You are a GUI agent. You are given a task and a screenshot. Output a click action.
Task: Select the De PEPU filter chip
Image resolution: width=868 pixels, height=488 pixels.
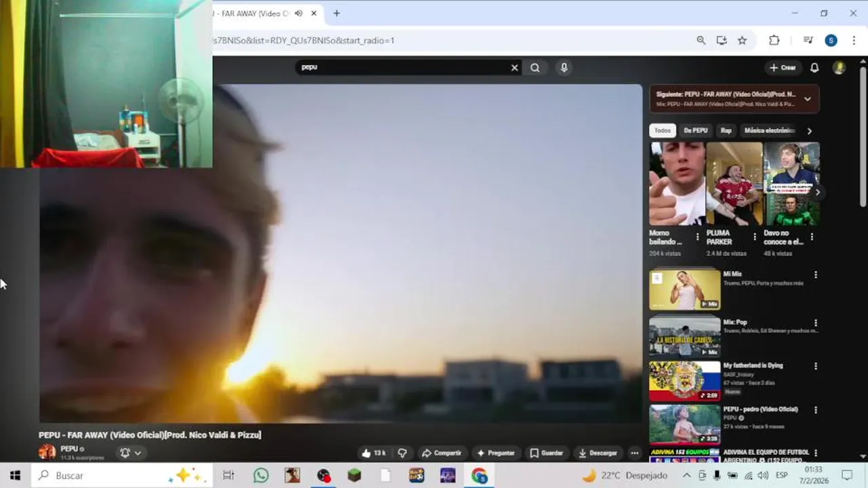tap(695, 131)
